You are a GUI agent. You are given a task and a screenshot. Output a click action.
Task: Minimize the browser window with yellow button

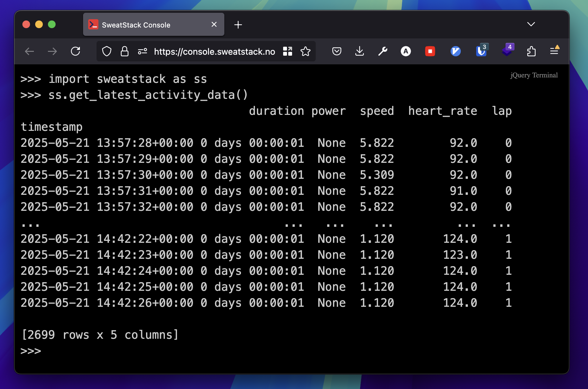pos(39,24)
